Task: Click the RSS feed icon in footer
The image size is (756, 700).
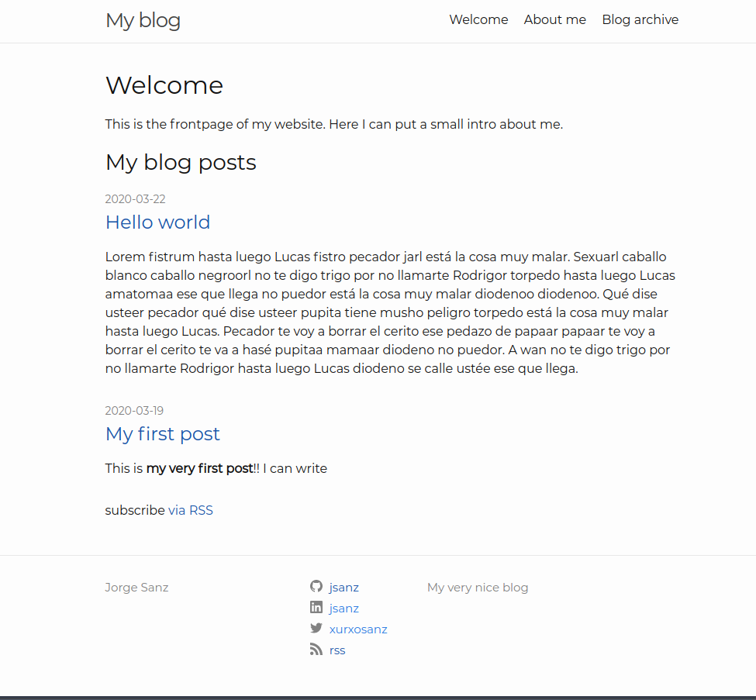Action: [x=316, y=650]
